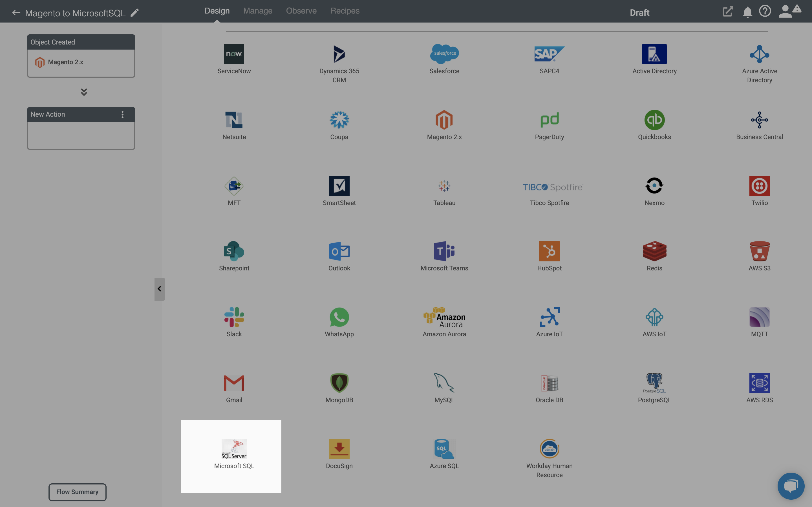Open the Microsoft Teams connector
This screenshot has height=507, width=812.
(x=444, y=256)
